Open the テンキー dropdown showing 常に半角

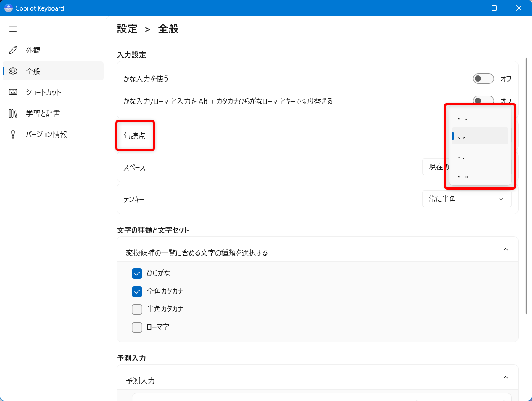[467, 199]
